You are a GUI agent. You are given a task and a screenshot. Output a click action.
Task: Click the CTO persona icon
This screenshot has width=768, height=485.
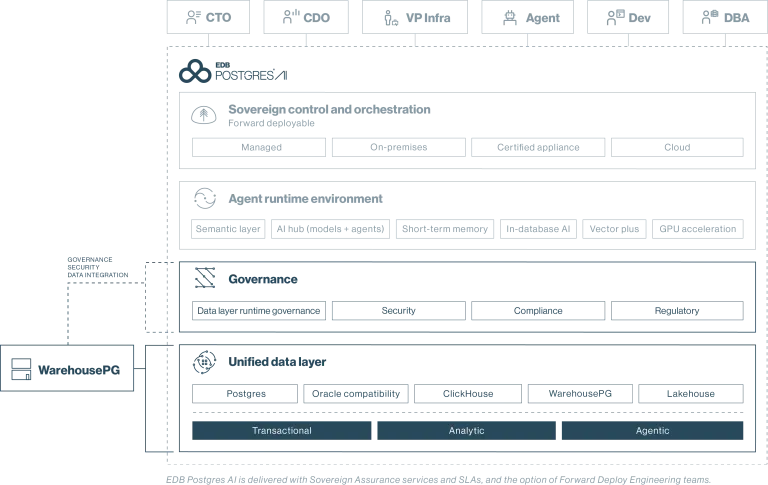point(193,18)
